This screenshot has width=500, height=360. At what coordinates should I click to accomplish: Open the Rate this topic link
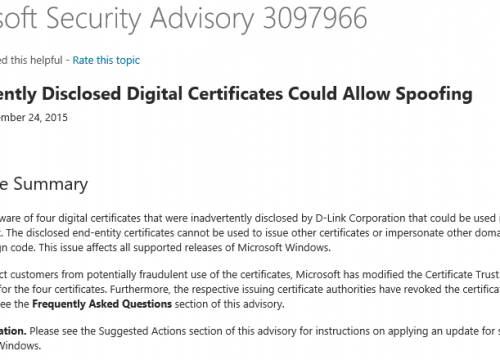[x=106, y=60]
